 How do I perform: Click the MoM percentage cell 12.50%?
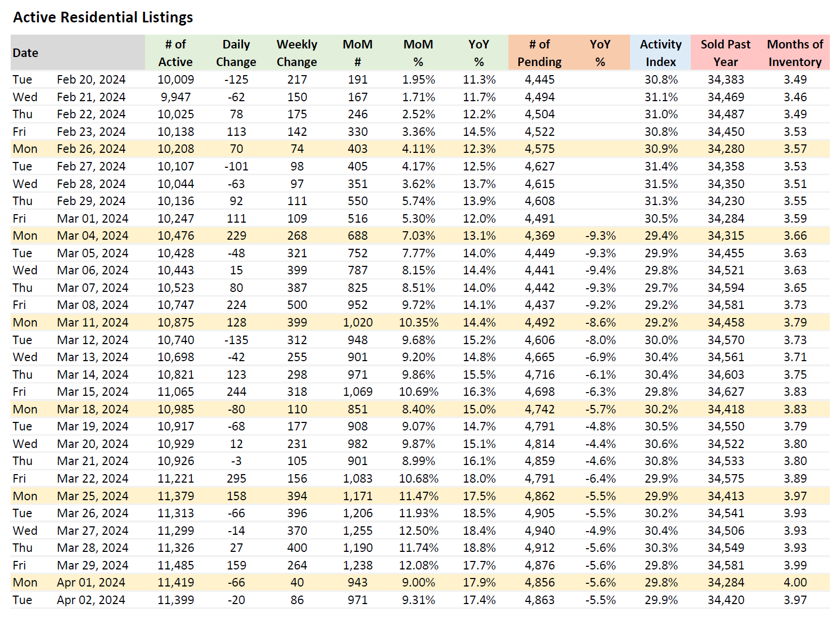pos(418,531)
